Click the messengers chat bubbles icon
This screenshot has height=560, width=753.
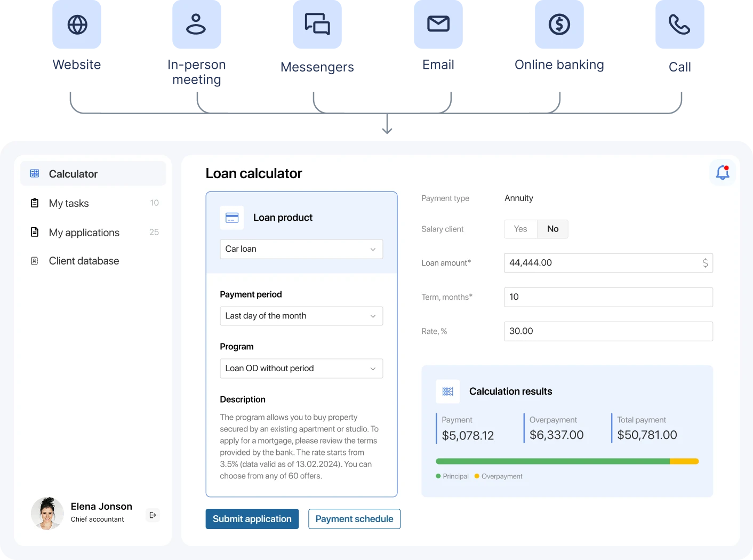(317, 25)
